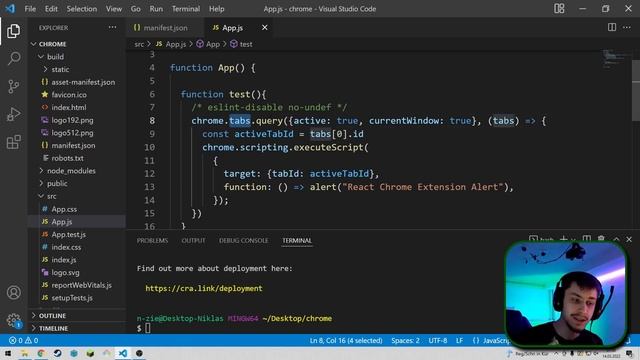This screenshot has width=640, height=360.
Task: Split the editor to the right
Action: pyautogui.click(x=611, y=27)
